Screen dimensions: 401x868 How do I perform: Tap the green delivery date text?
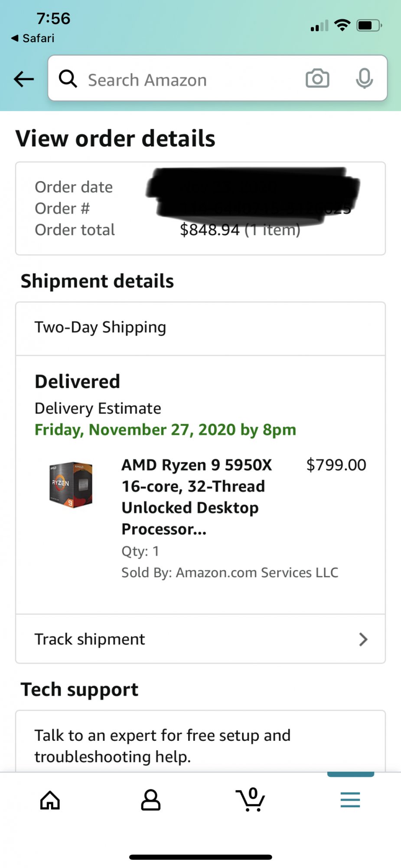165,430
